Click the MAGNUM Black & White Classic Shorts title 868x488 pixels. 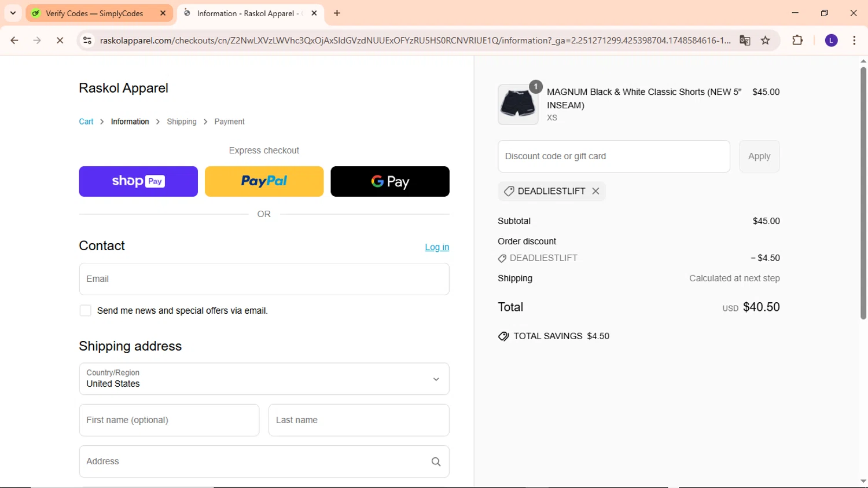644,98
